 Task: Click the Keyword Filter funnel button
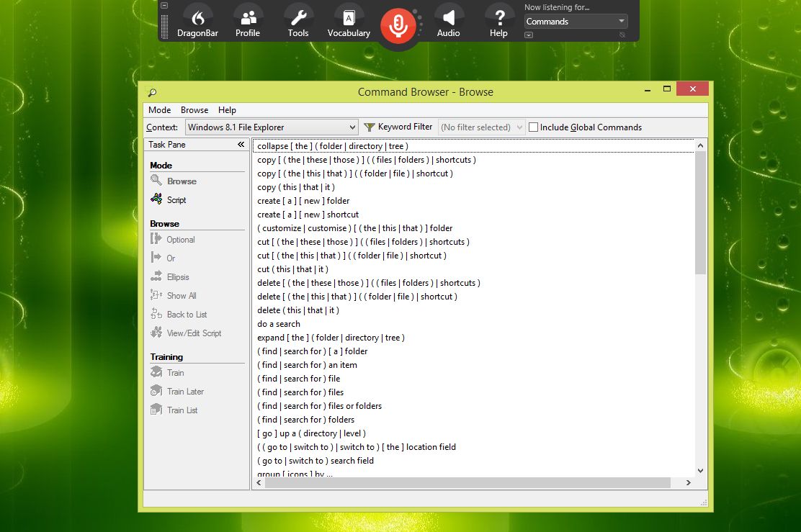point(398,127)
